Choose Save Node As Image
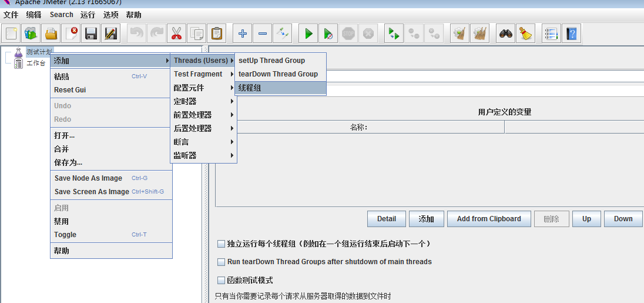 [x=111, y=178]
